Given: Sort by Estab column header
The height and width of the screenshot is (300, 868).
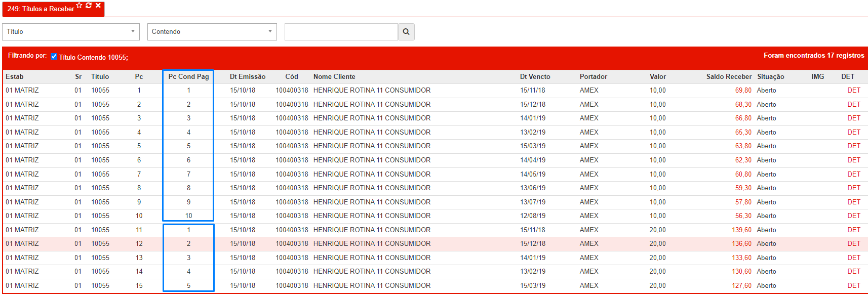Looking at the screenshot, I should [x=15, y=76].
